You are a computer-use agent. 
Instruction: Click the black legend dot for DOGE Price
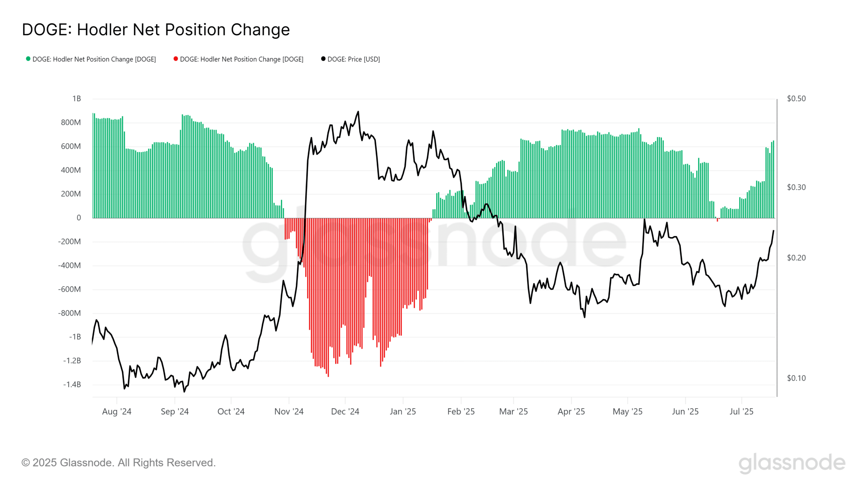(x=323, y=59)
